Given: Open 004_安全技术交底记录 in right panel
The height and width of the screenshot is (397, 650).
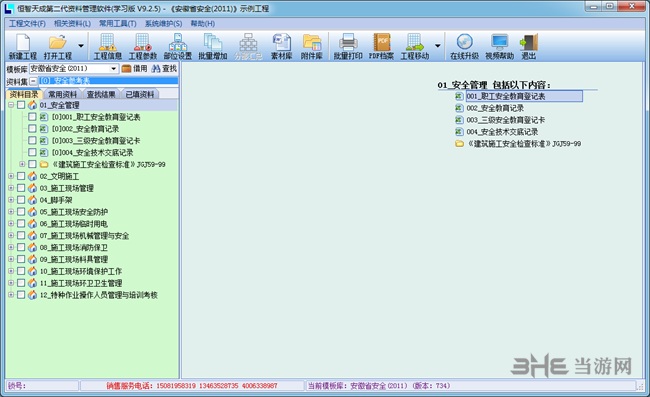Looking at the screenshot, I should (502, 132).
